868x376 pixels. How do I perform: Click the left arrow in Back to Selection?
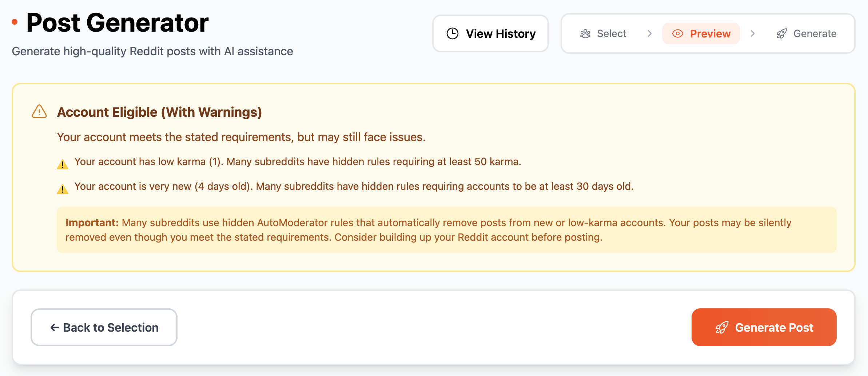pos(55,328)
